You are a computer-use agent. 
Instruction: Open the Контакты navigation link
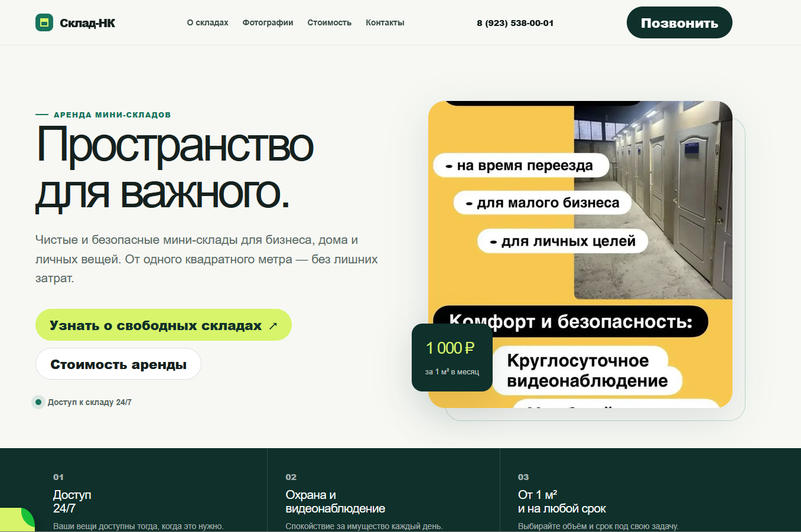pyautogui.click(x=385, y=22)
